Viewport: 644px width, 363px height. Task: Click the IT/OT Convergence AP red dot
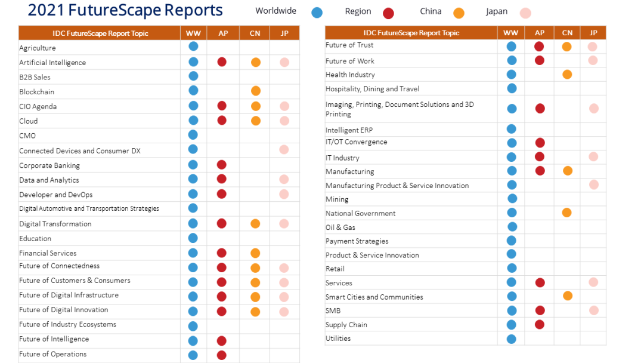[540, 143]
